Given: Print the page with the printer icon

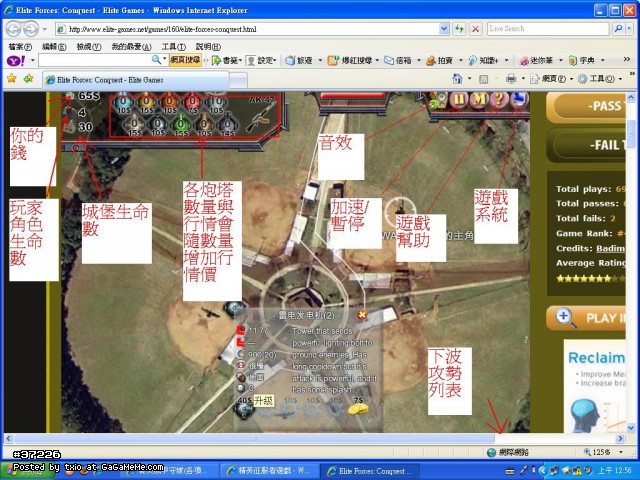Looking at the screenshot, I should click(x=511, y=79).
